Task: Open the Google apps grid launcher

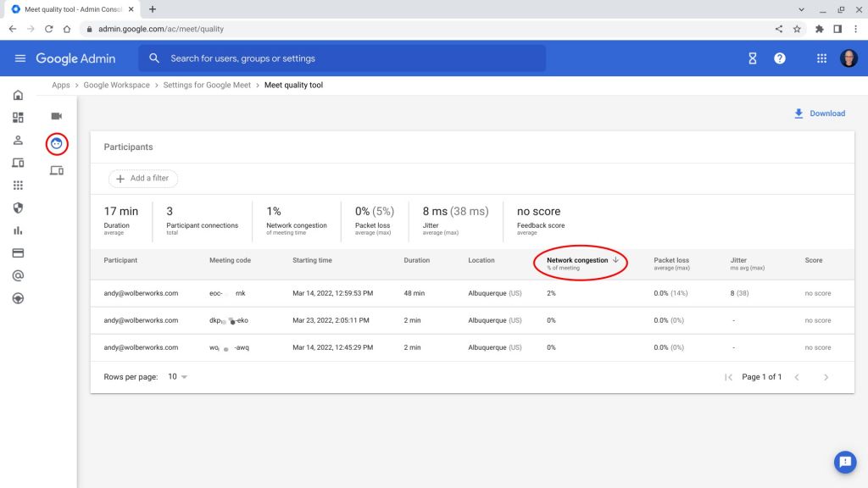Action: [x=821, y=58]
